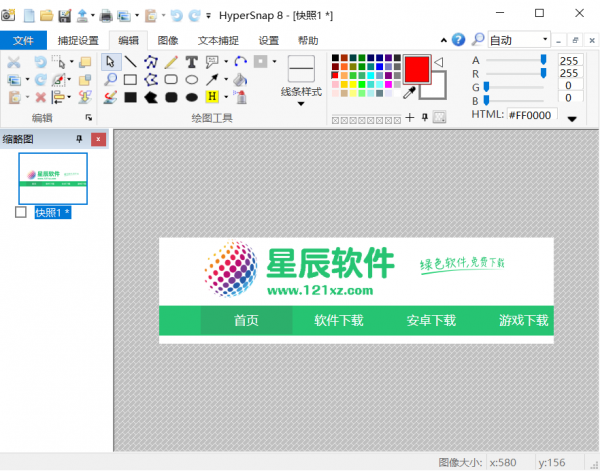Tick the checkbox beside 快照1 thumbnail
This screenshot has height=471, width=600.
tap(21, 212)
